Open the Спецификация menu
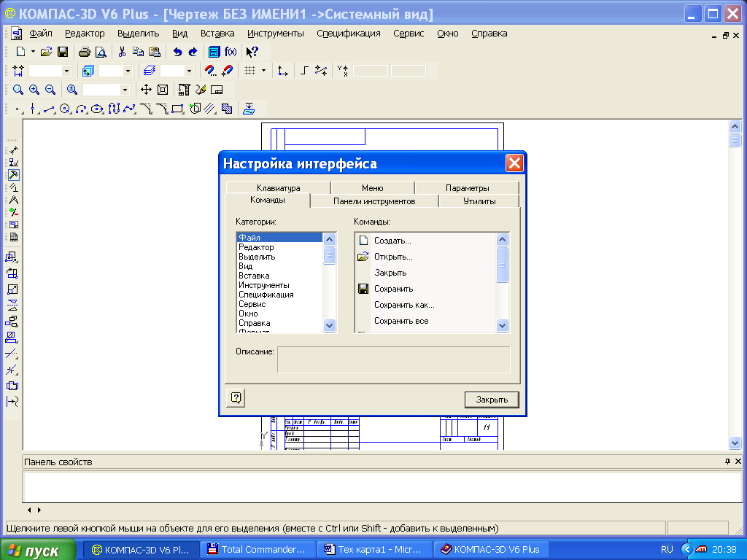Image resolution: width=747 pixels, height=560 pixels. pyautogui.click(x=349, y=34)
